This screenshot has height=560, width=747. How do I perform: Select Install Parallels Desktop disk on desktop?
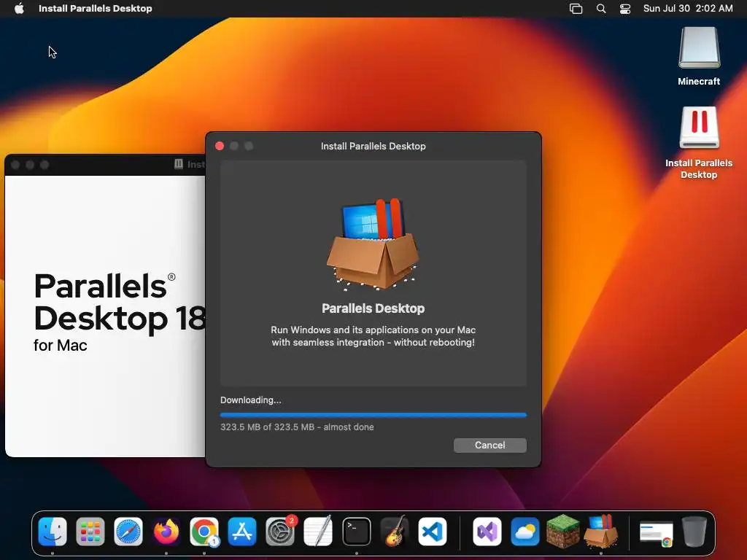pyautogui.click(x=699, y=142)
